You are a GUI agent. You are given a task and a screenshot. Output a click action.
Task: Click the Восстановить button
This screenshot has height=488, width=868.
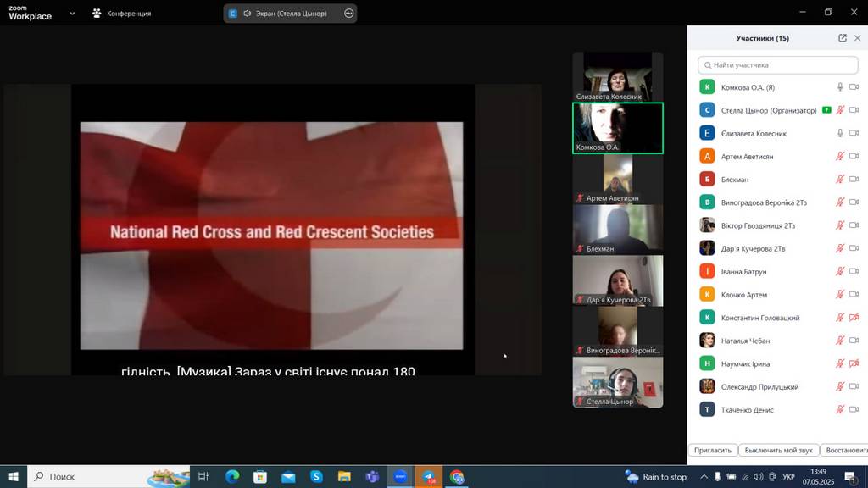coord(844,451)
